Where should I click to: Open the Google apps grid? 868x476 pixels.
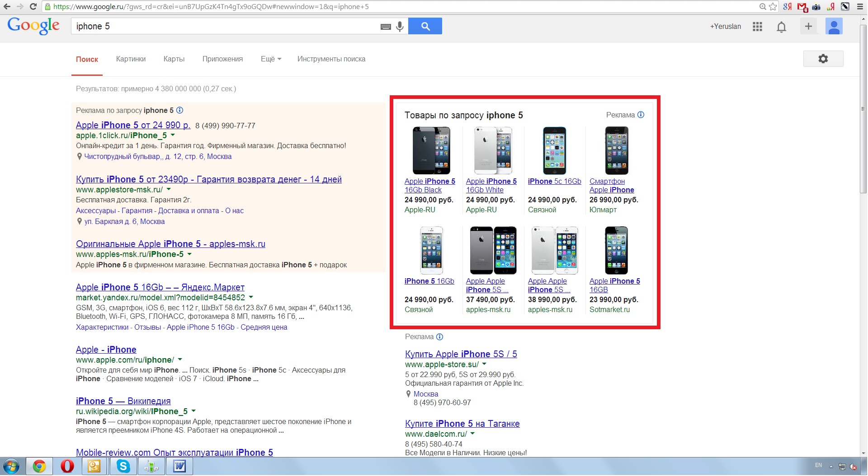click(x=757, y=27)
